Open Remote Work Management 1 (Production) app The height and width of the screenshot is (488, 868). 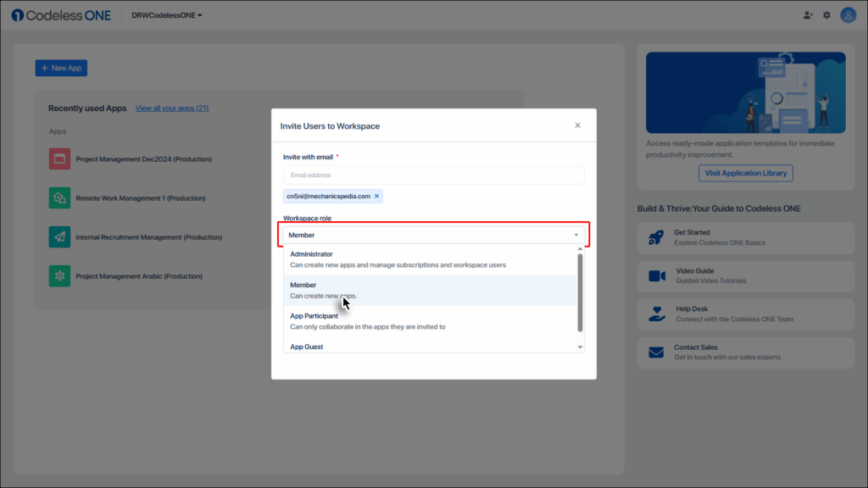[x=141, y=198]
